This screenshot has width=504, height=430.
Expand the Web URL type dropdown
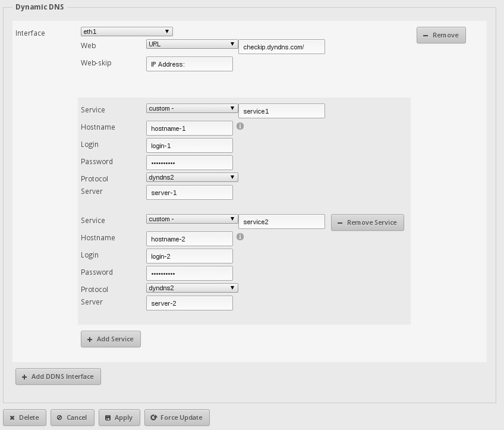pyautogui.click(x=192, y=44)
